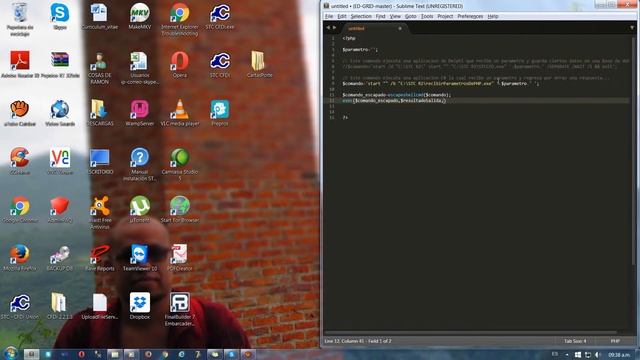The height and width of the screenshot is (360, 640).
Task: Open the WinRAR archive desktop icon
Action: tap(60, 64)
